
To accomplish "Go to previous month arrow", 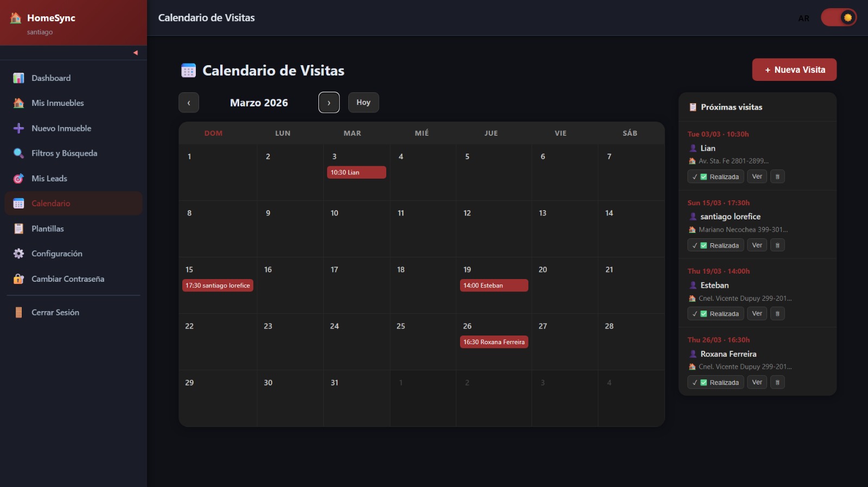I will click(x=189, y=103).
